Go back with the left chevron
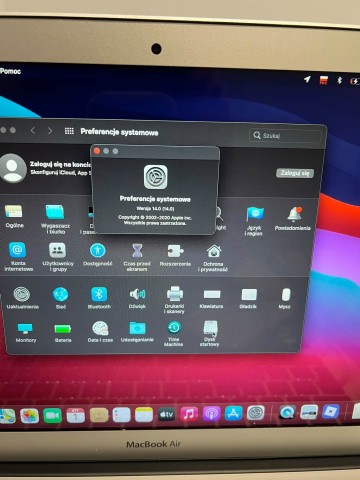 (33, 130)
